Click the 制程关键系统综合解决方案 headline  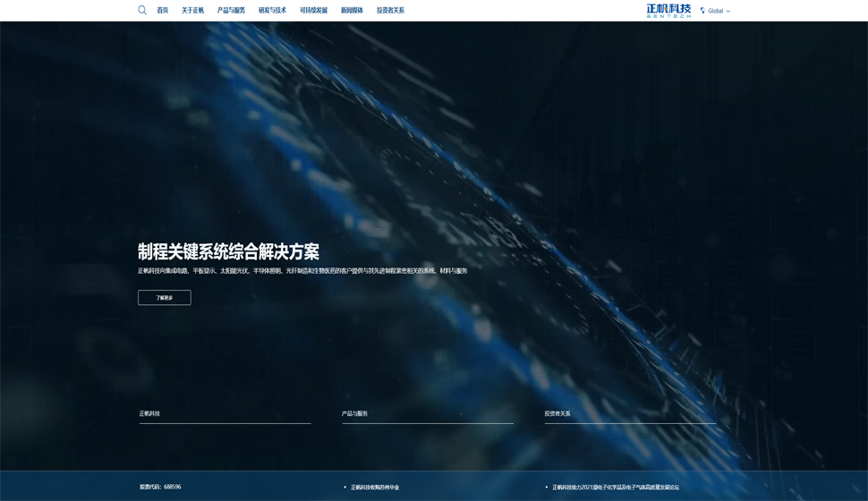pyautogui.click(x=228, y=251)
